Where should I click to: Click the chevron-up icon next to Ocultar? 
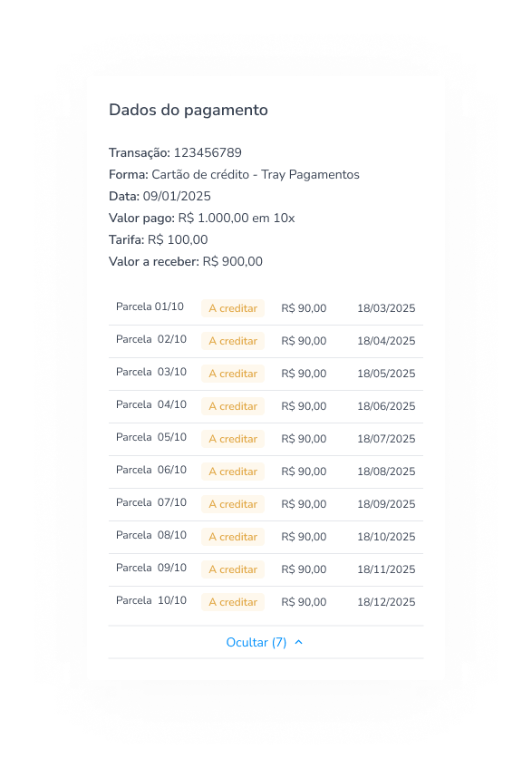(x=298, y=642)
